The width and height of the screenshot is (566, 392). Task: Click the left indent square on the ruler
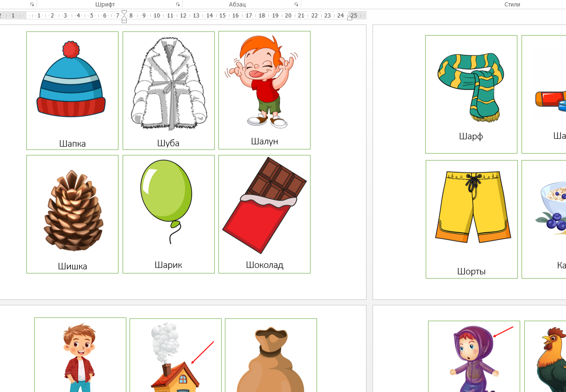124,21
